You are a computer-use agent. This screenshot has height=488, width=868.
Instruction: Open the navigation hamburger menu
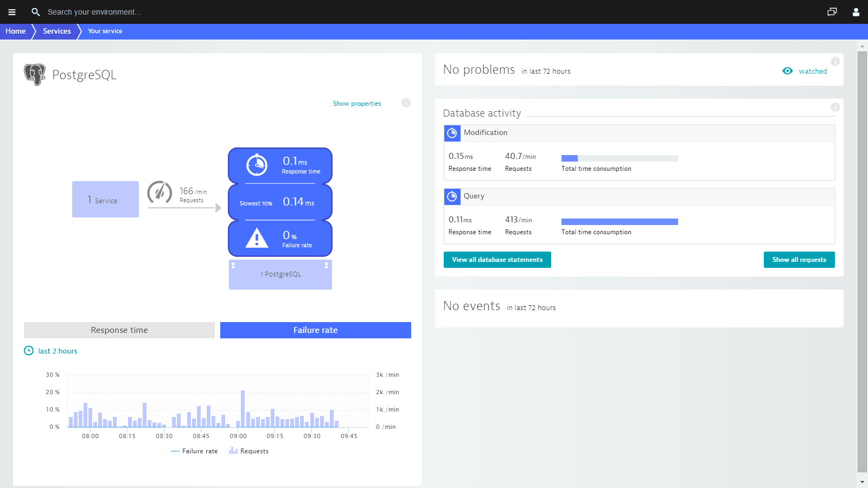coord(12,12)
